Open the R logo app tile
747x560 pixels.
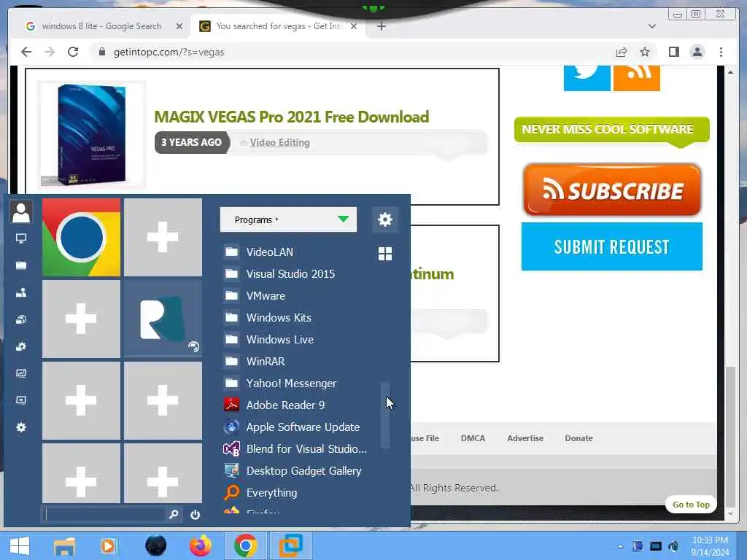[x=163, y=319]
